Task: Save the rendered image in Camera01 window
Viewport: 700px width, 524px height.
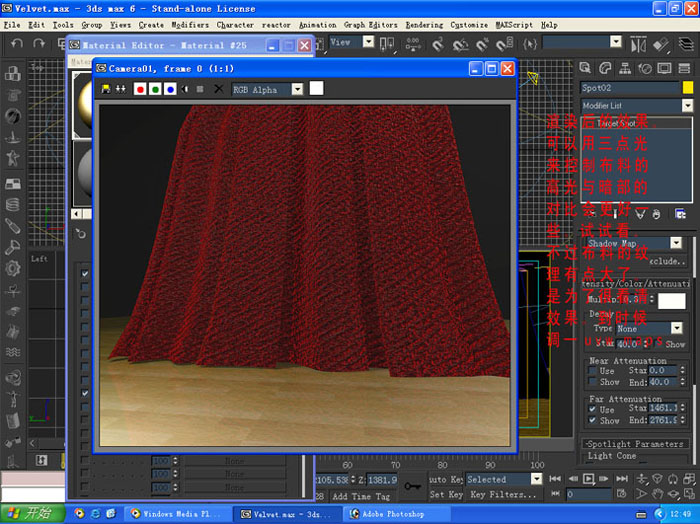Action: click(x=106, y=89)
